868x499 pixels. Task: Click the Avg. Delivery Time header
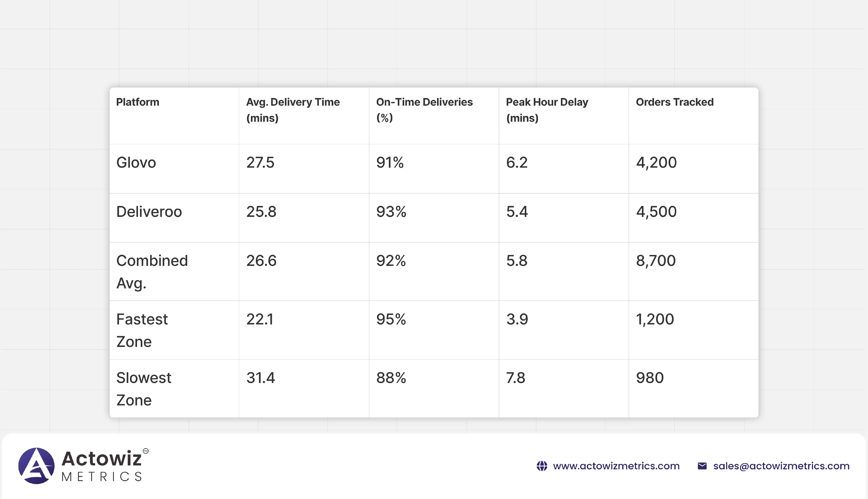[293, 110]
